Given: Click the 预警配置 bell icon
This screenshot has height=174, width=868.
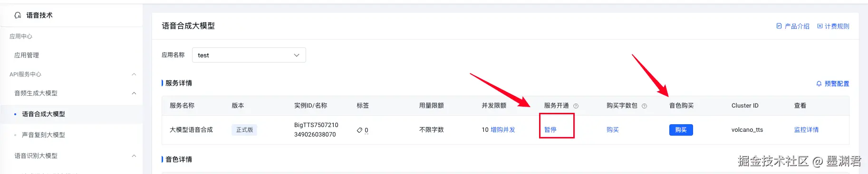Looking at the screenshot, I should (819, 83).
